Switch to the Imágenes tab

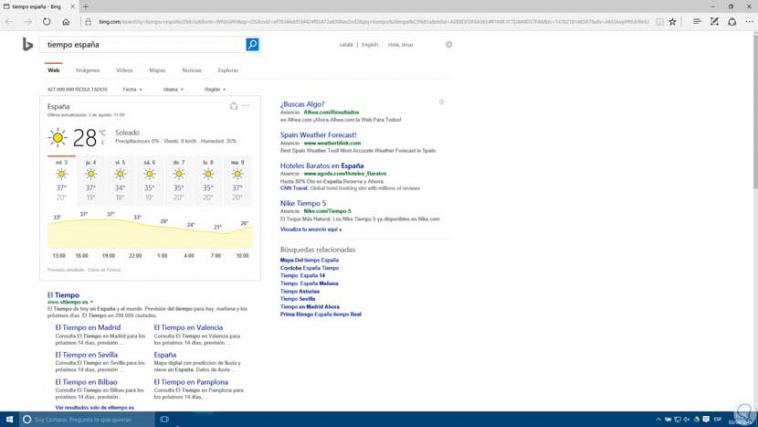tap(87, 70)
